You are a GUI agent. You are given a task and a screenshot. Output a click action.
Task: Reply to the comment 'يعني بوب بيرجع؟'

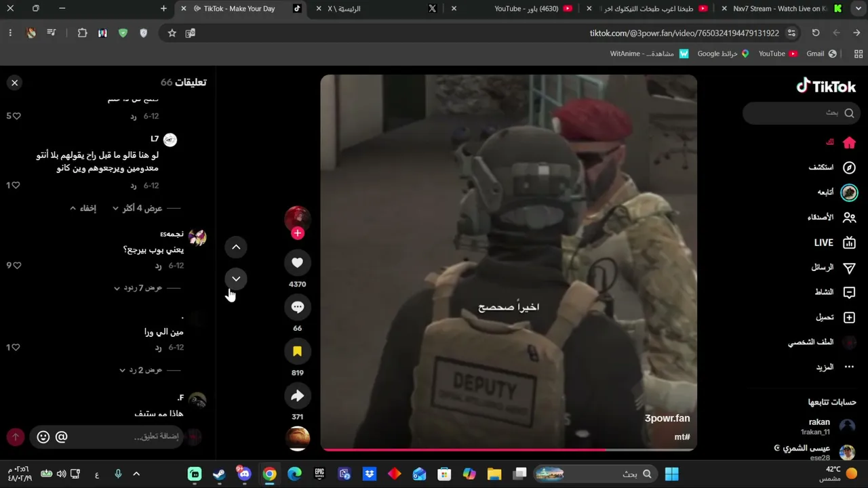(159, 266)
